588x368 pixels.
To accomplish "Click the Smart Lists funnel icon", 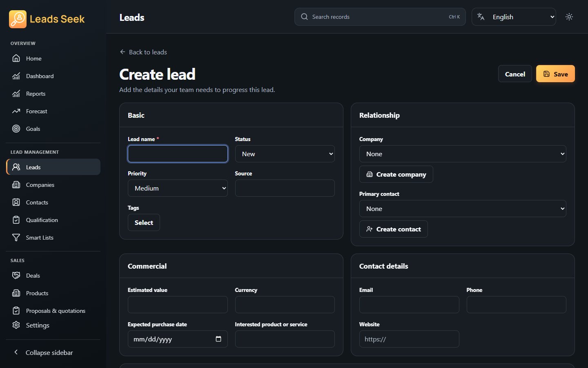I will 16,238.
